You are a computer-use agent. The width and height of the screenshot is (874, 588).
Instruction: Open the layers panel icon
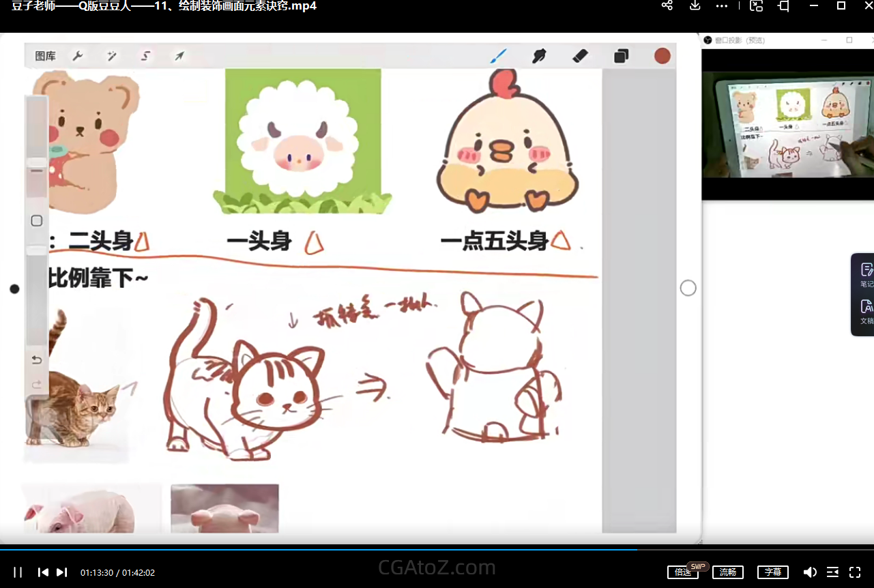click(621, 56)
